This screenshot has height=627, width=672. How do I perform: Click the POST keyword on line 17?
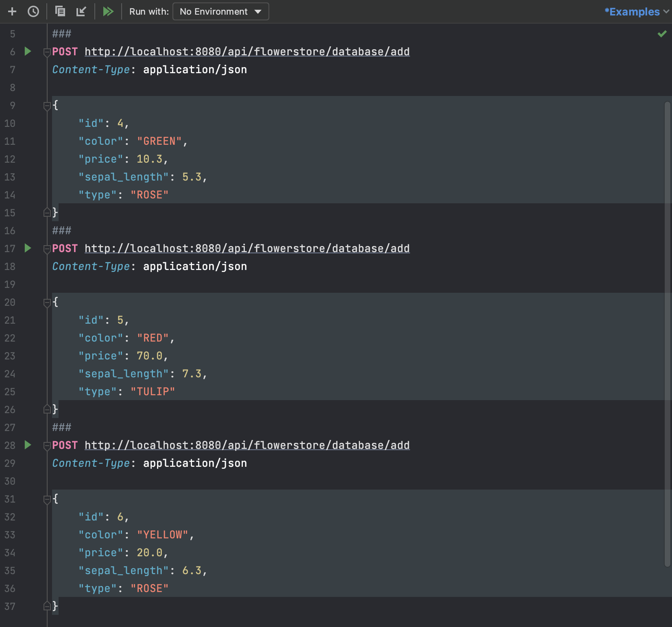[65, 248]
